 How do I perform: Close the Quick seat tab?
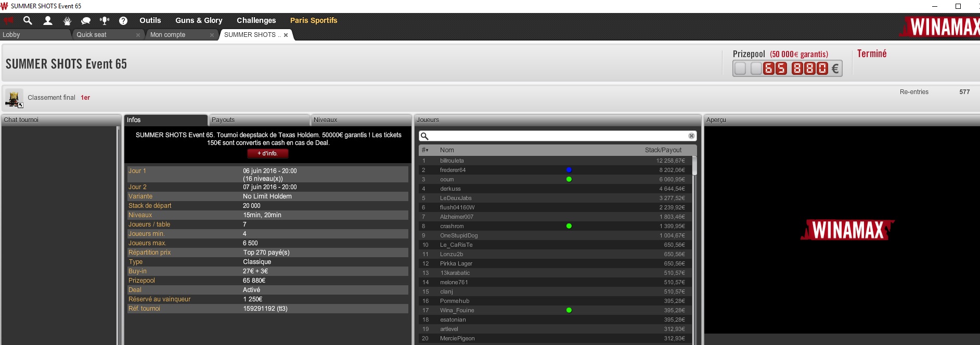(x=138, y=35)
